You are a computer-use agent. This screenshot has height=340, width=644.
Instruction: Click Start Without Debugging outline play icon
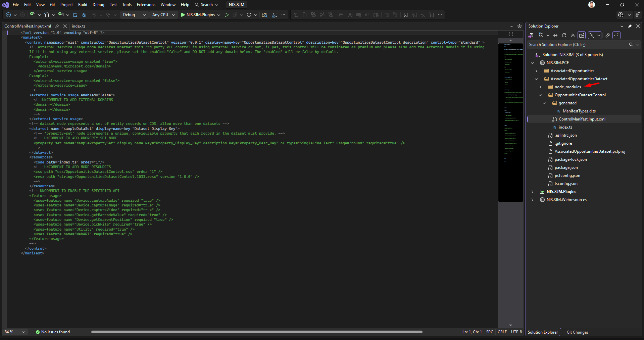[x=227, y=15]
